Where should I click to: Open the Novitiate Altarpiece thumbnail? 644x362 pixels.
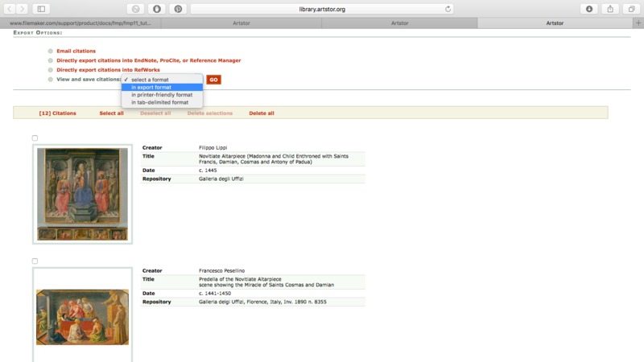click(x=83, y=194)
